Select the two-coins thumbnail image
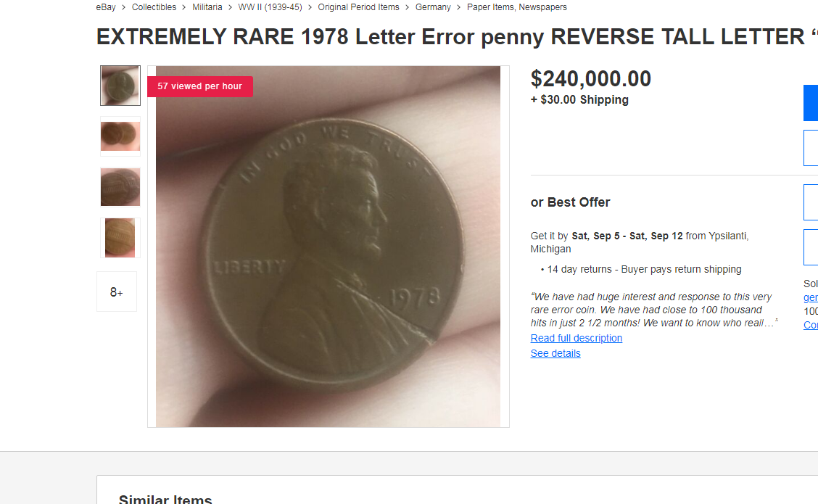This screenshot has width=818, height=504. pyautogui.click(x=120, y=136)
